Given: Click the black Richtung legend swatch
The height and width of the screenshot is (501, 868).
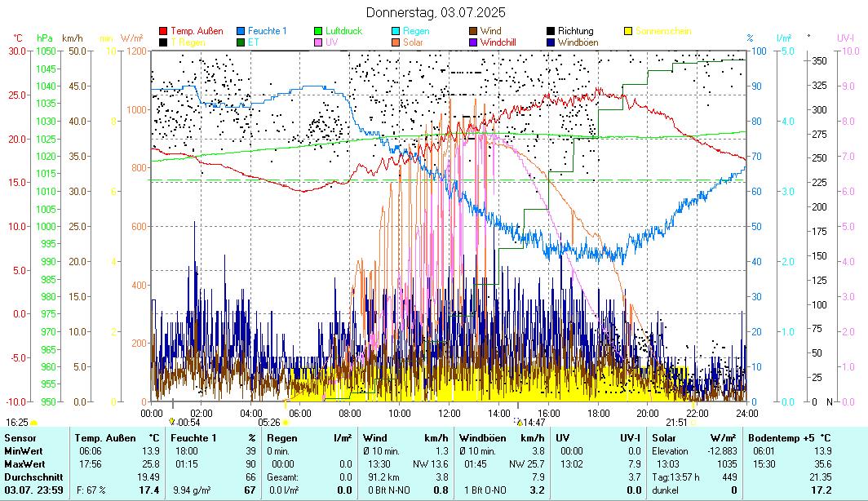Looking at the screenshot, I should 551,31.
